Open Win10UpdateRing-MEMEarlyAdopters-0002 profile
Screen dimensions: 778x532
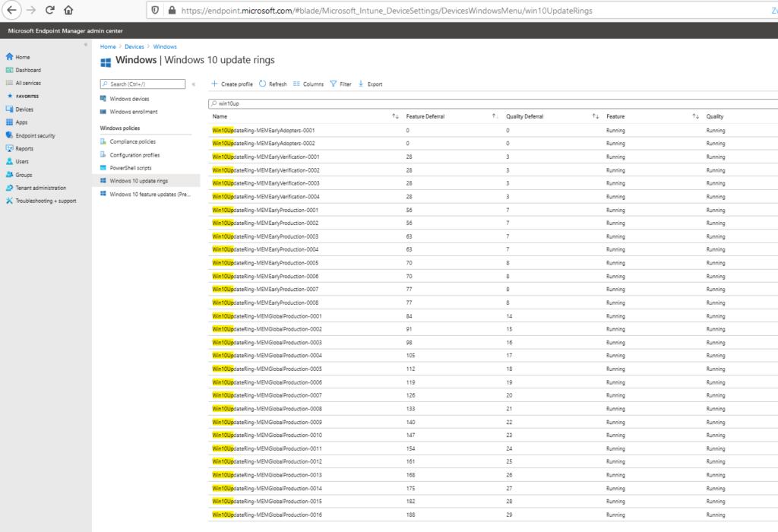tap(264, 144)
